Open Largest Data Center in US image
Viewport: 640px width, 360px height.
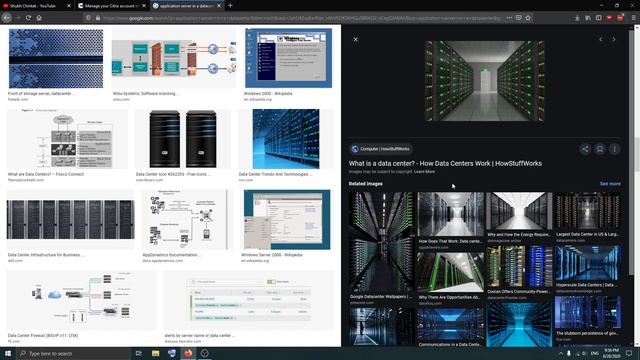click(x=588, y=211)
